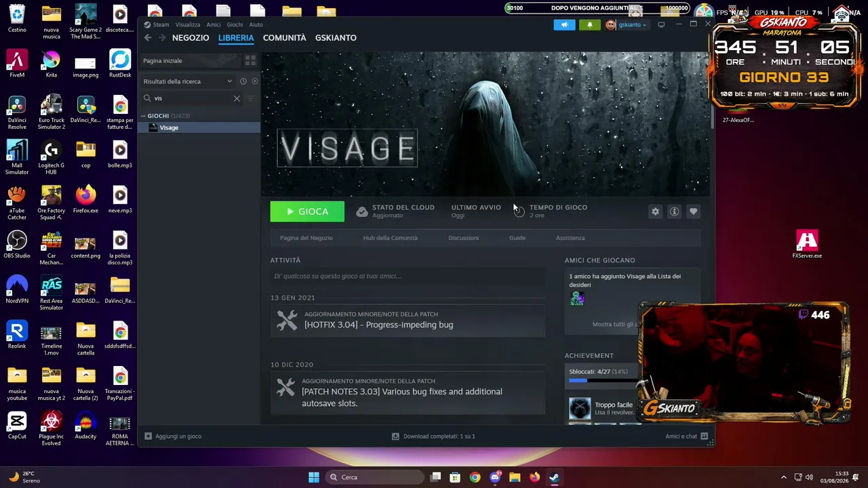Open the Steam announcements megaphone button

pos(564,25)
